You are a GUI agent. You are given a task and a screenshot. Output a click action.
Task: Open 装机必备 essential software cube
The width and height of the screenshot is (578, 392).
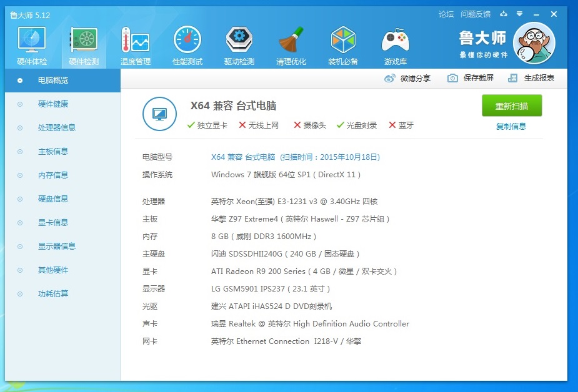[343, 46]
